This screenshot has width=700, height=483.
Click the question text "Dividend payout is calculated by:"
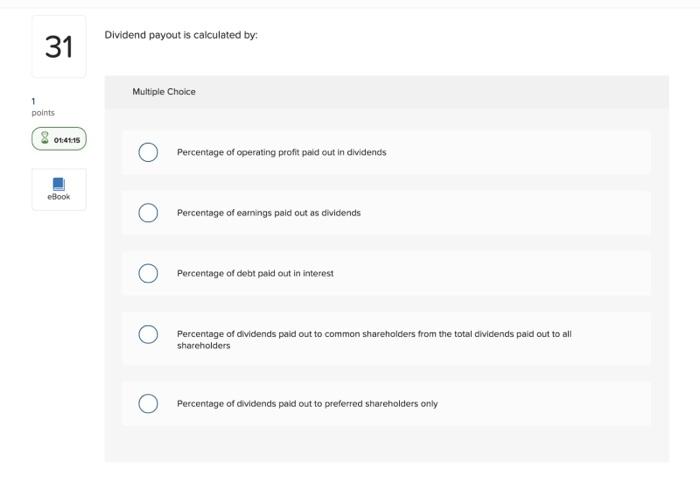181,35
